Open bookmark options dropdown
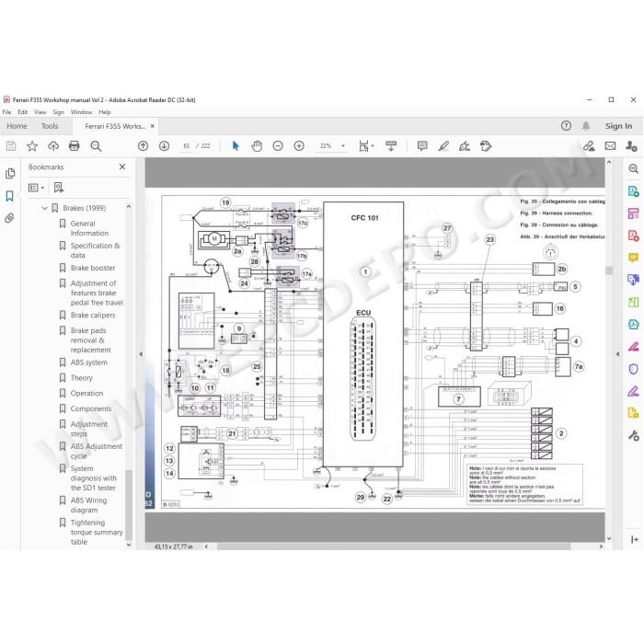Viewport: 644px width, 644px height. click(36, 188)
